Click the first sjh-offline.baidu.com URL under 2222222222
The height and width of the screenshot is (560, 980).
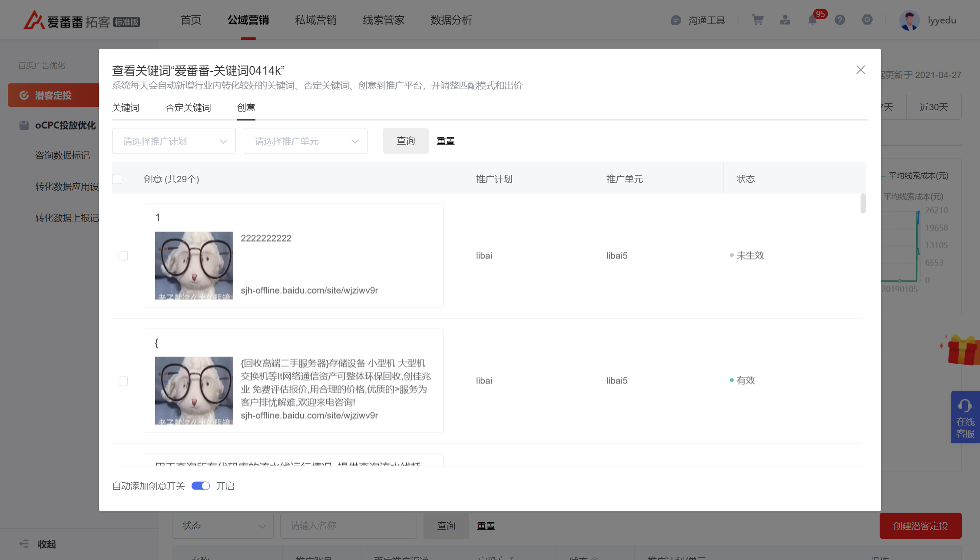click(x=309, y=290)
